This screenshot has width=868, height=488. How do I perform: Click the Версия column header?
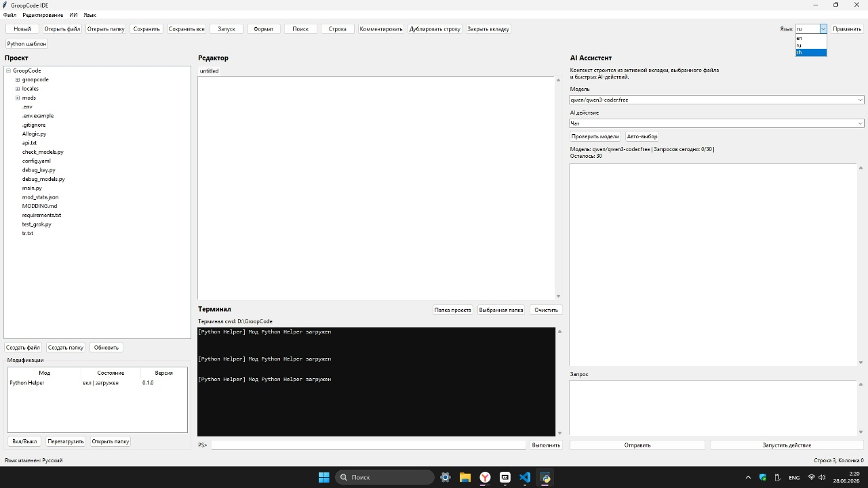163,373
